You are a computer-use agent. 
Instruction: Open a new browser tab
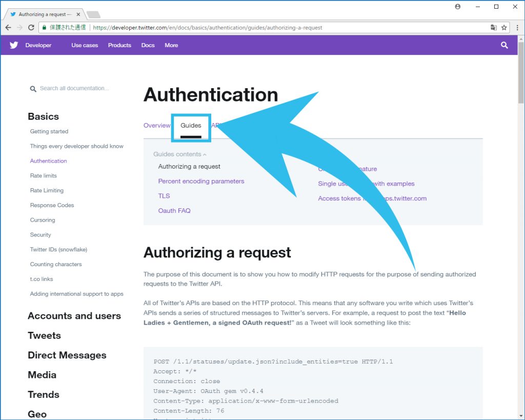[x=93, y=14]
